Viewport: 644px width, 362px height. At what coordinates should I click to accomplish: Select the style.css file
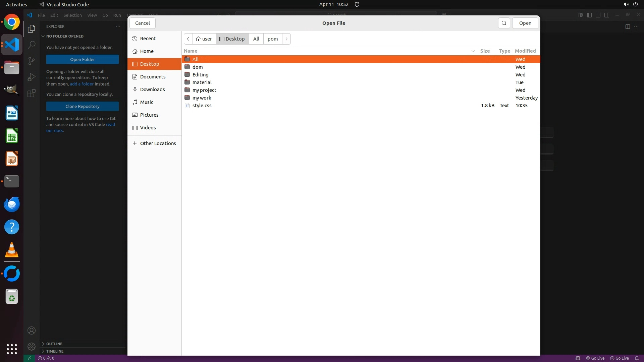[x=202, y=106]
